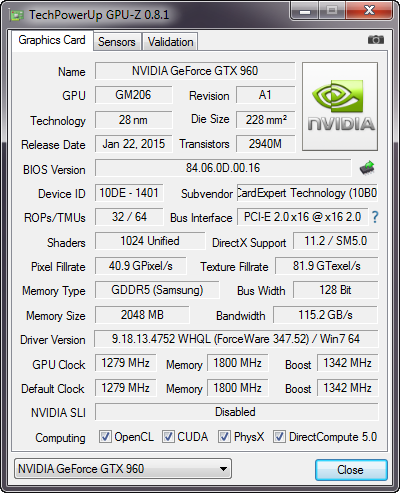Click the Pixel Fillrate 40.9 GPixel/s

pyautogui.click(x=141, y=266)
